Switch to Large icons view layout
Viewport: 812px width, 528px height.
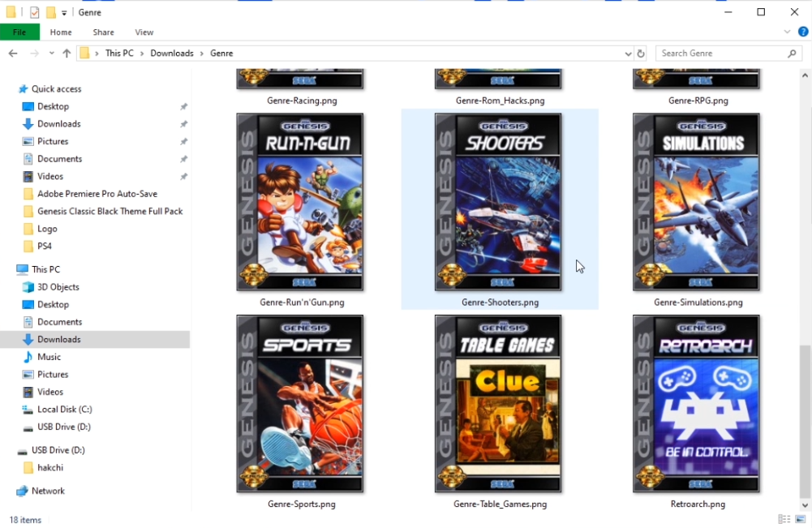(x=801, y=519)
